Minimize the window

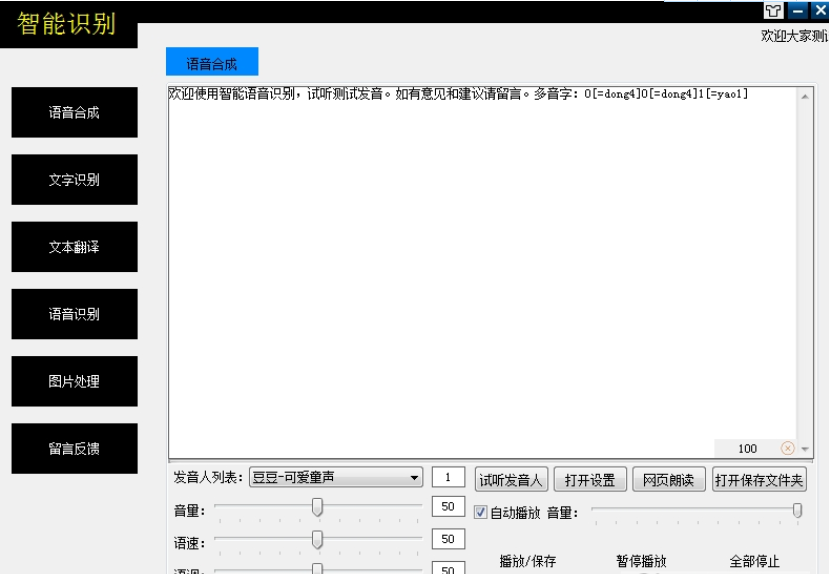pyautogui.click(x=797, y=11)
